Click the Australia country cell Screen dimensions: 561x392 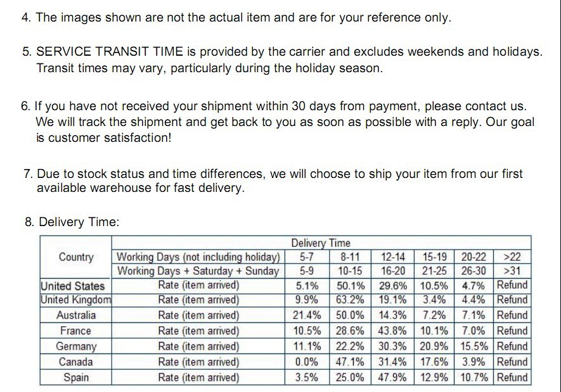click(x=76, y=315)
